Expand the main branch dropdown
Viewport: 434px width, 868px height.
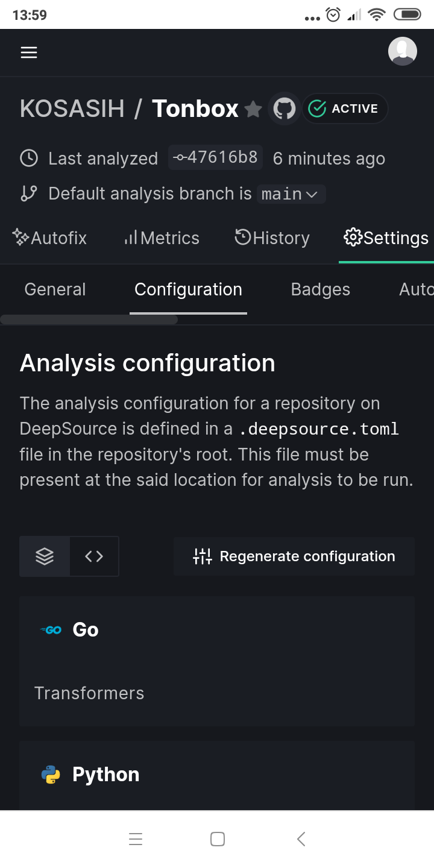coord(291,194)
